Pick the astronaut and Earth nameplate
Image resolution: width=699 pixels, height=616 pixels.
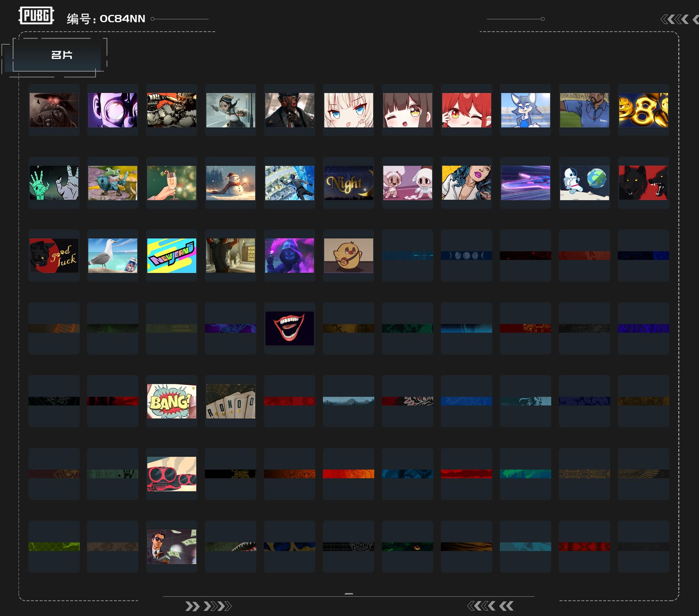point(585,183)
